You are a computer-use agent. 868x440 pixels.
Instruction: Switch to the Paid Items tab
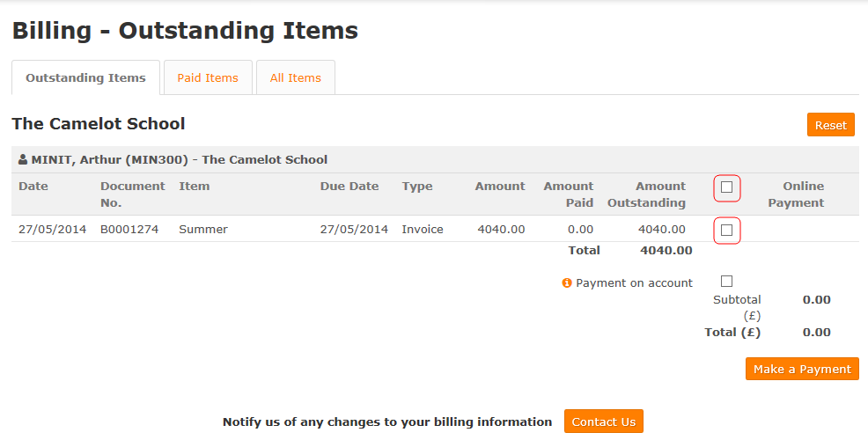208,78
